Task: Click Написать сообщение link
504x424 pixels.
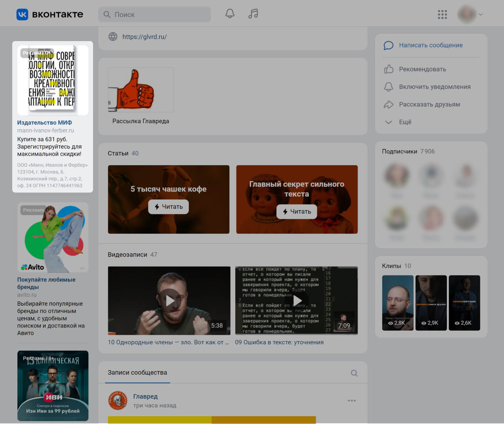Action: point(431,45)
